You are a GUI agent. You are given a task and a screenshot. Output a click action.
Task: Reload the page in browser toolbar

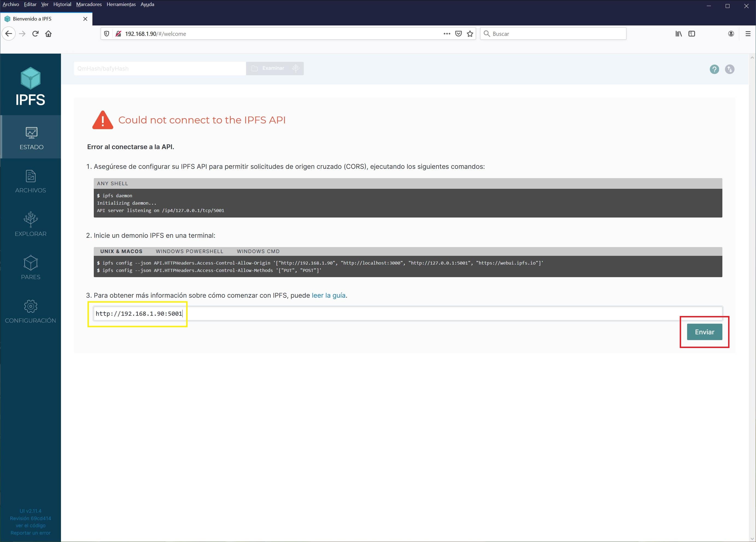[35, 34]
